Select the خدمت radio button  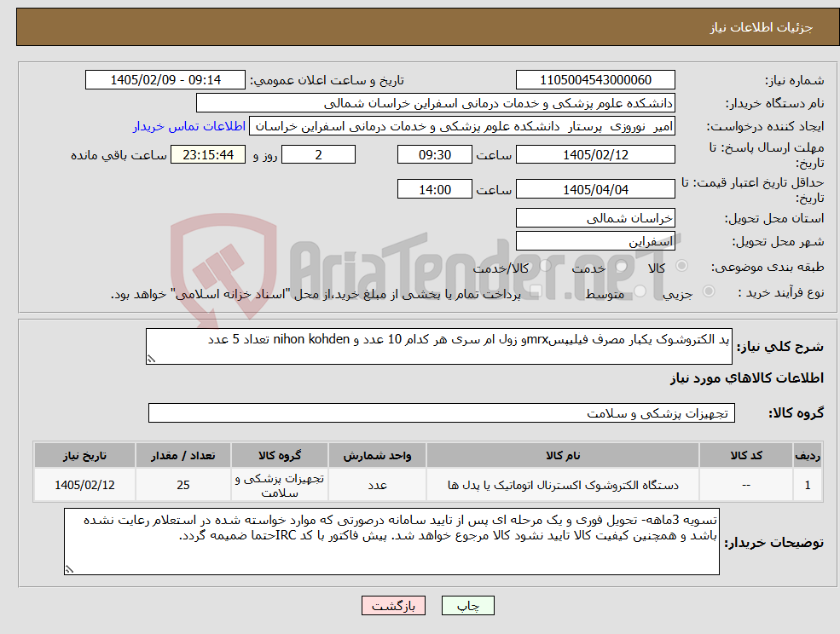[622, 266]
